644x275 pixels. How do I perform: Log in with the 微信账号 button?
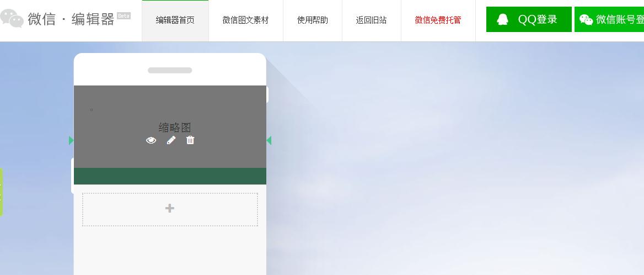[x=609, y=19]
